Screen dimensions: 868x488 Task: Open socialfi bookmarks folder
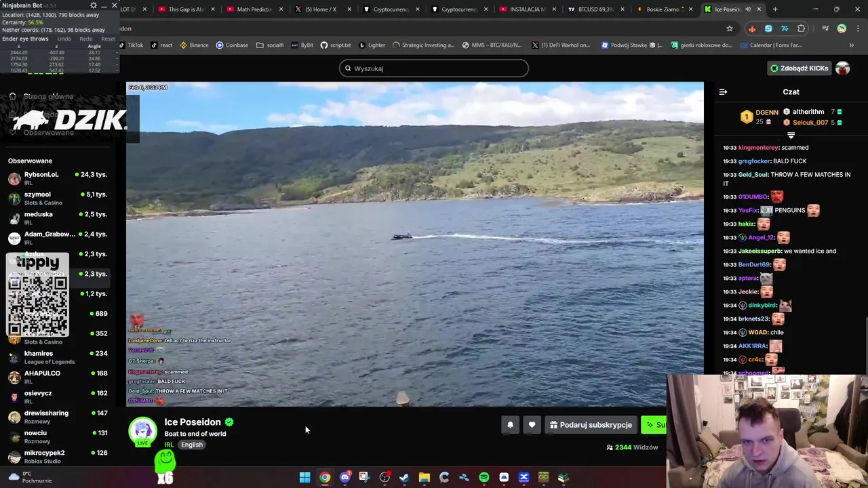[270, 45]
